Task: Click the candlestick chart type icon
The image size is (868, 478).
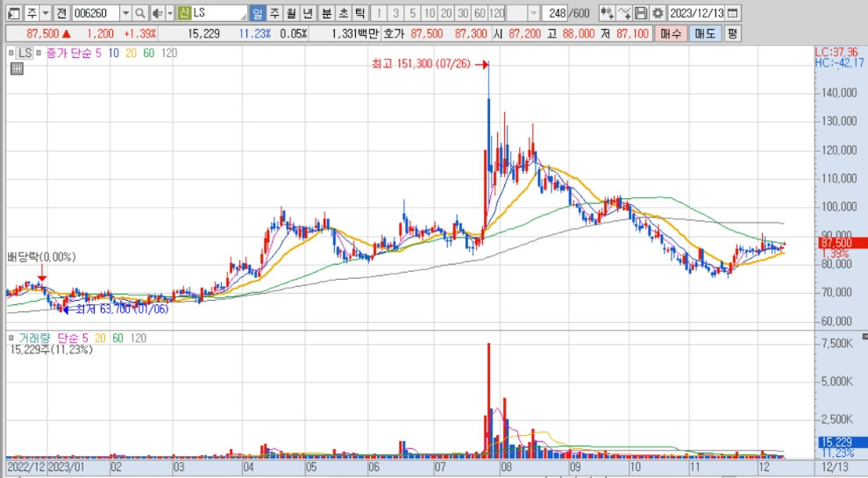Action: [607, 13]
